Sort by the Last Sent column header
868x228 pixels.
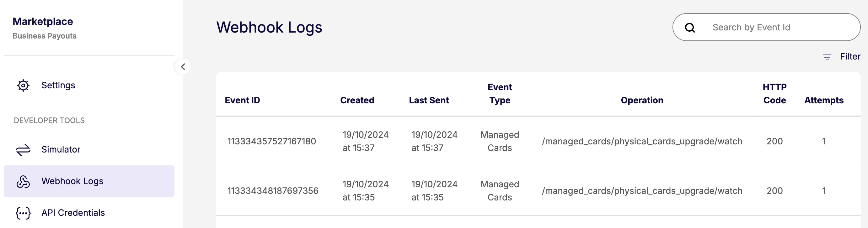(x=429, y=100)
